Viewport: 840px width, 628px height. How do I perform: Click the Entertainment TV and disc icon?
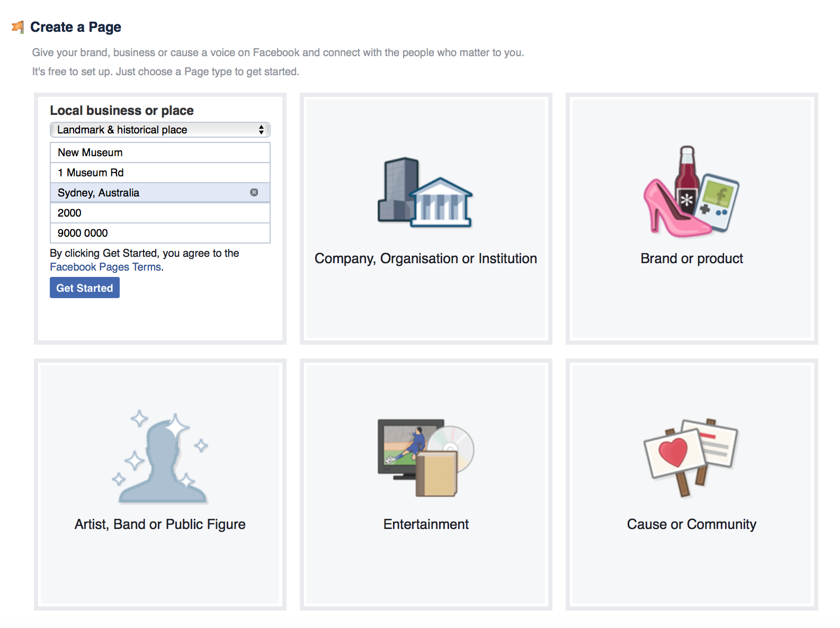pos(426,457)
